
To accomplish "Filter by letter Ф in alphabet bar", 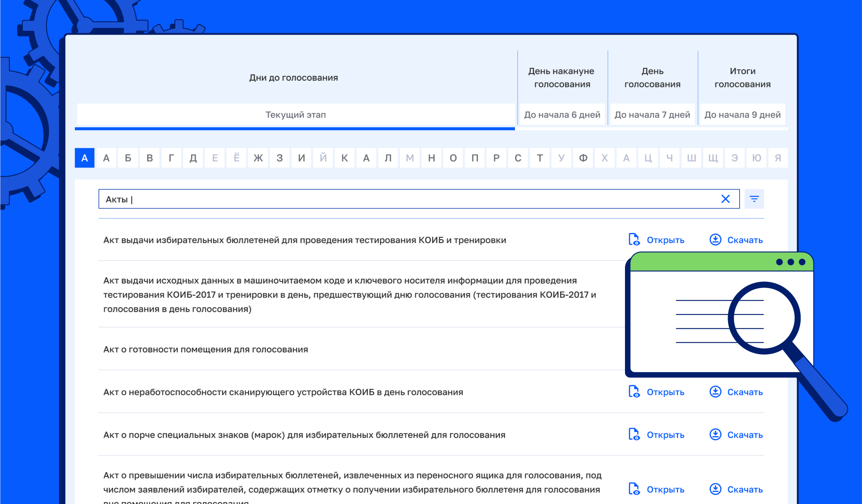I will [583, 158].
